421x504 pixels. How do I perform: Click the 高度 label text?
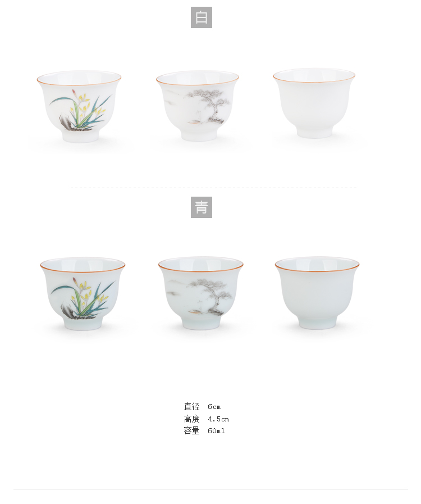click(x=192, y=419)
